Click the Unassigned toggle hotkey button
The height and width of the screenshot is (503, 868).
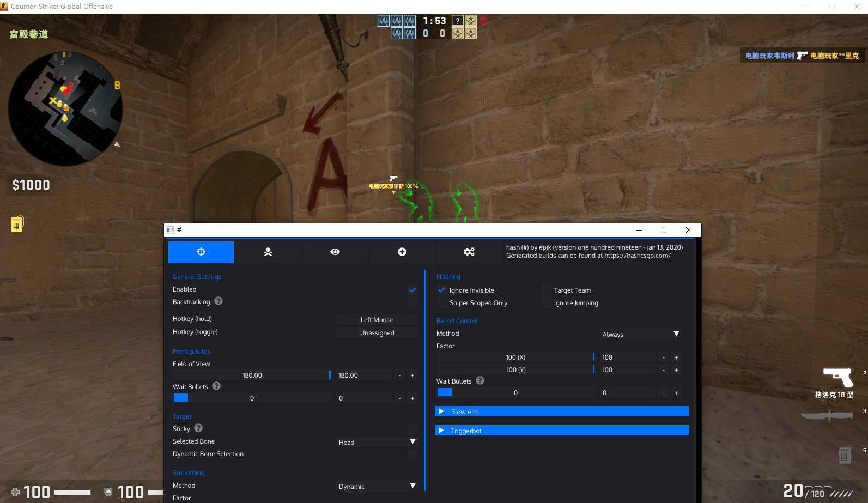point(377,332)
